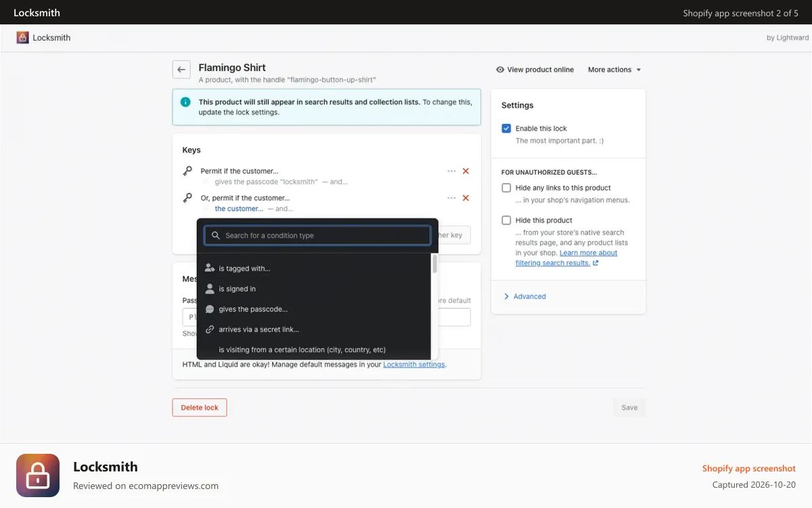The width and height of the screenshot is (812, 508).
Task: Click the key icon for passcode key
Action: 187,171
